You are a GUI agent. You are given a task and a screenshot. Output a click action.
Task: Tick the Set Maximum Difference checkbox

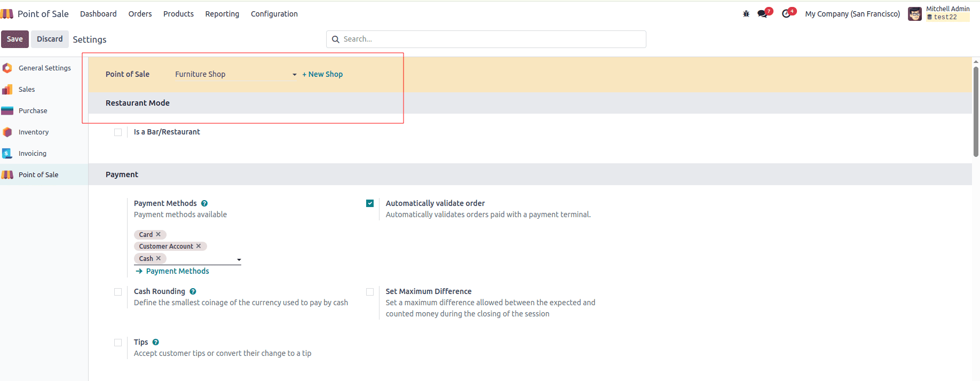[370, 292]
